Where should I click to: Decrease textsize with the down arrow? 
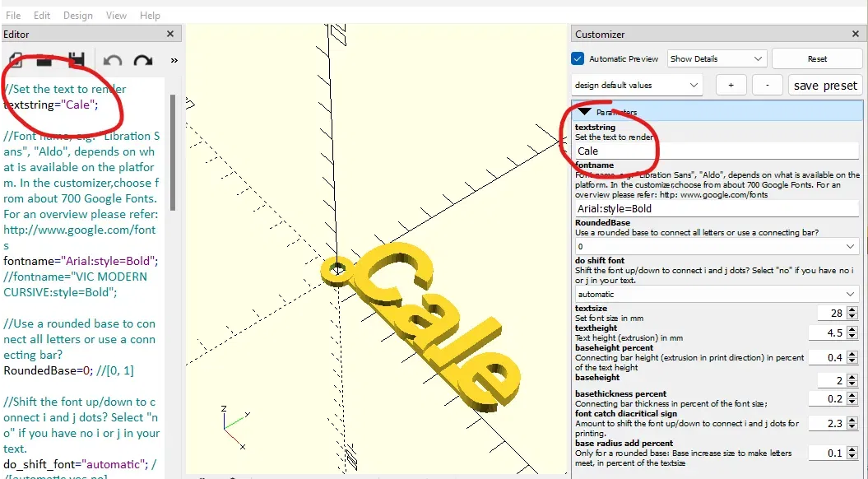point(852,317)
